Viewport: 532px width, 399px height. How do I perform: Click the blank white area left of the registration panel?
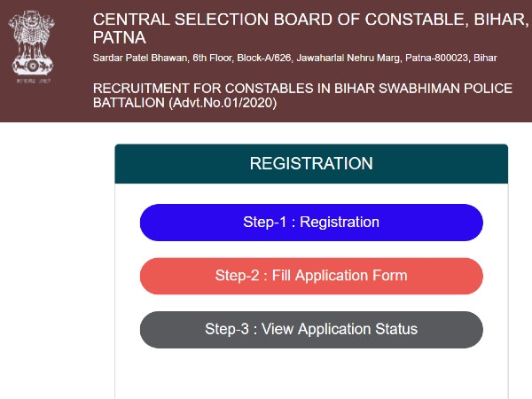coord(55,266)
